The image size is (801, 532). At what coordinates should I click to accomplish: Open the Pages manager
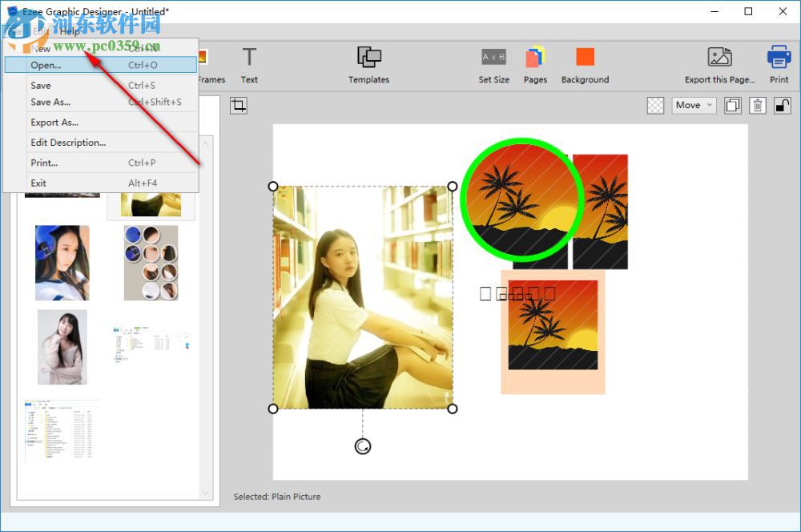pos(535,64)
